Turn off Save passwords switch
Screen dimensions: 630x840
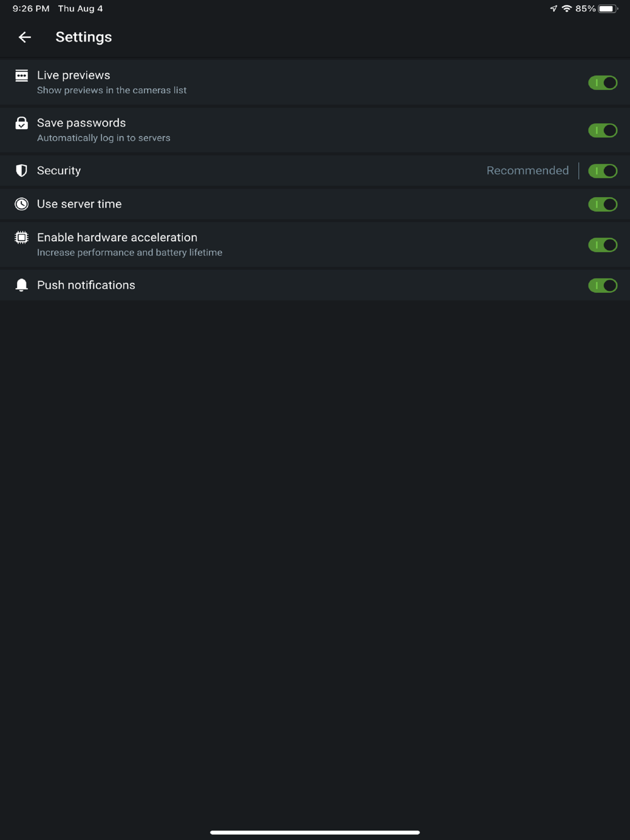tap(602, 130)
